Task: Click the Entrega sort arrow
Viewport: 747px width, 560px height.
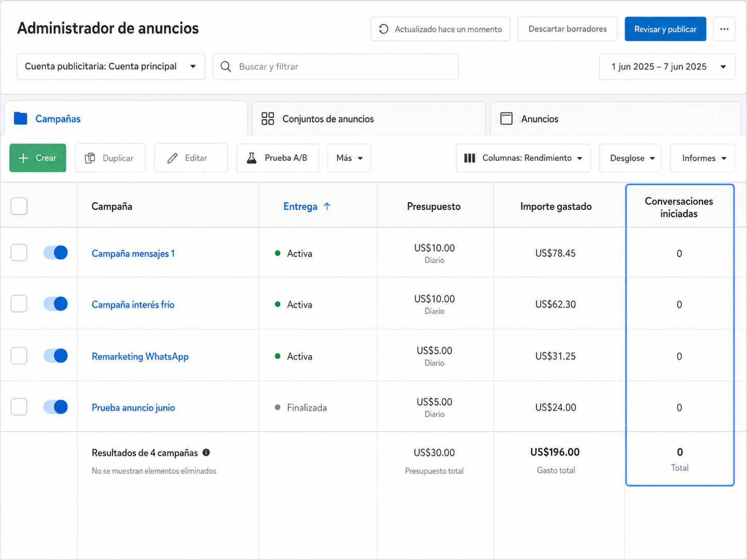Action: coord(327,206)
